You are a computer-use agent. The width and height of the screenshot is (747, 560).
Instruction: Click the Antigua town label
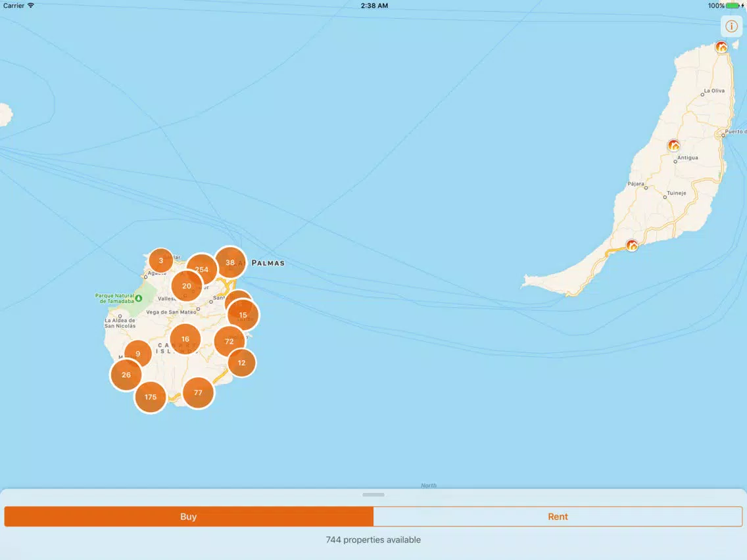tap(687, 158)
